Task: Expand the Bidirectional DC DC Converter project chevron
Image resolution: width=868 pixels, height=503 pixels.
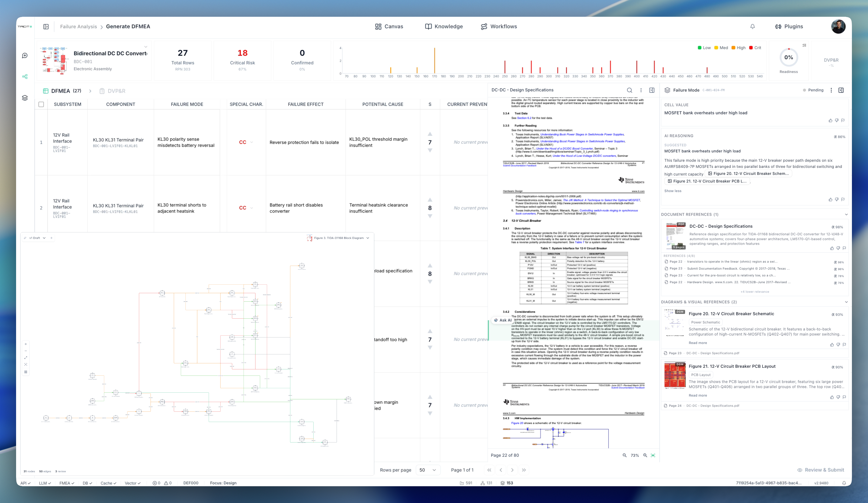Action: (x=146, y=47)
